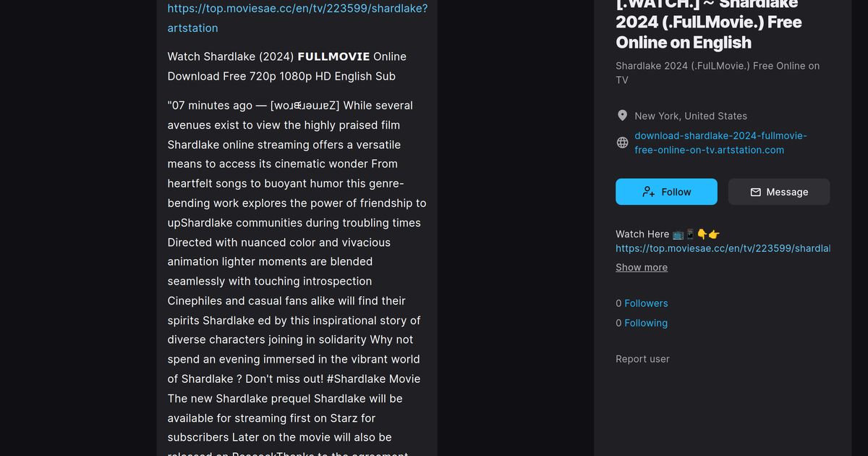Expand bio with Show more
Image resolution: width=868 pixels, height=456 pixels.
641,267
